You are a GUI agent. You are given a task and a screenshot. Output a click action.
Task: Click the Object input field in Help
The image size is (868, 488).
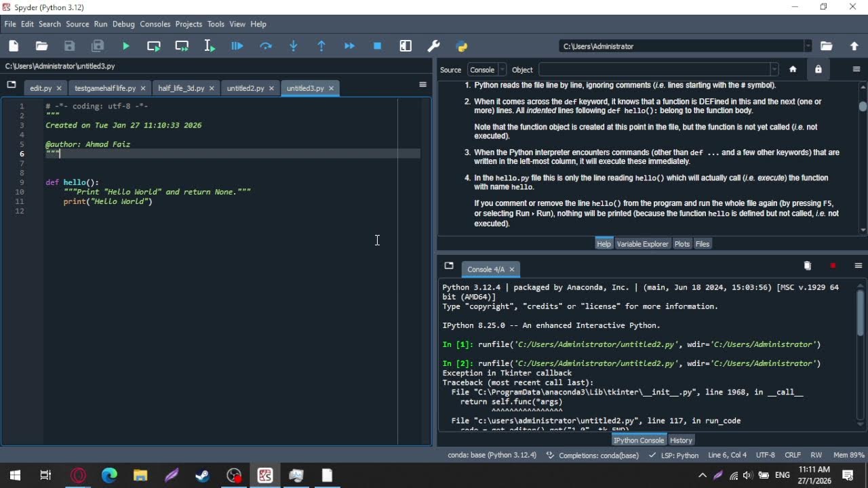click(654, 70)
